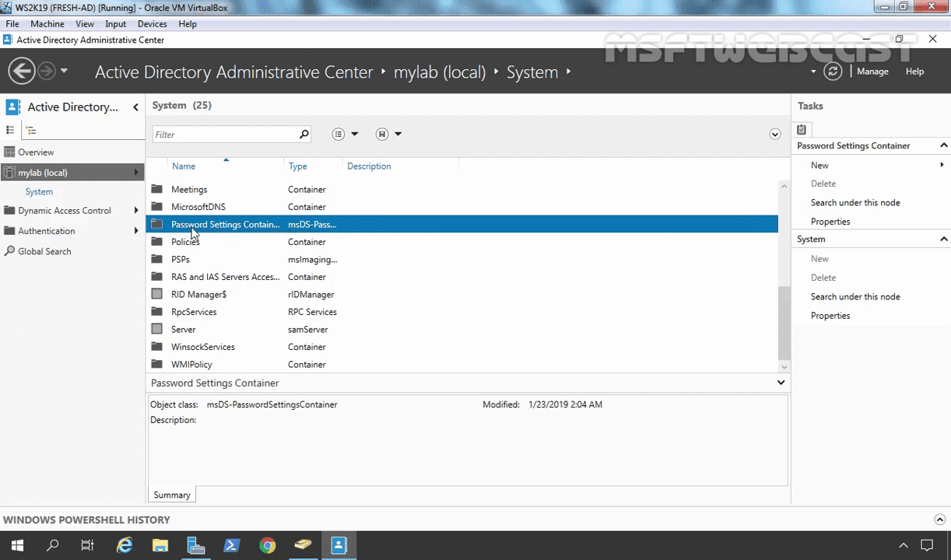Open taskbar search icon
Image resolution: width=951 pixels, height=560 pixels.
point(53,546)
